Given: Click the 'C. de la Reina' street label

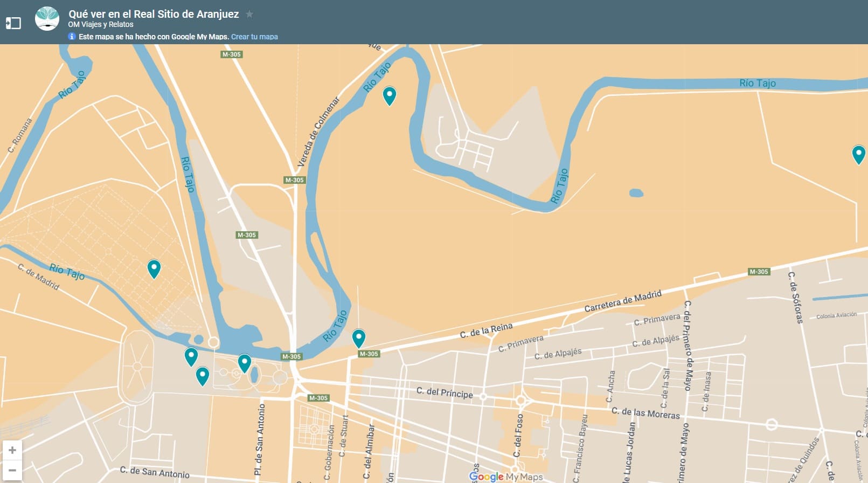Looking at the screenshot, I should click(487, 330).
